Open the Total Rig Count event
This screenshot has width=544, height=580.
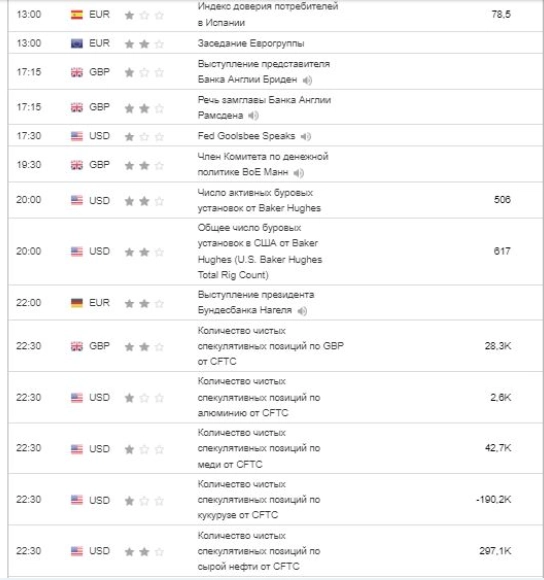tap(260, 252)
